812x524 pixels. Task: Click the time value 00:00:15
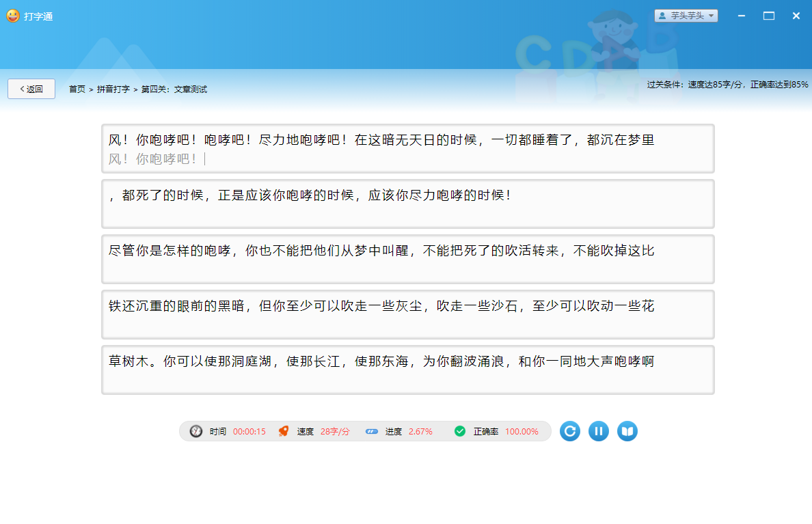point(249,431)
